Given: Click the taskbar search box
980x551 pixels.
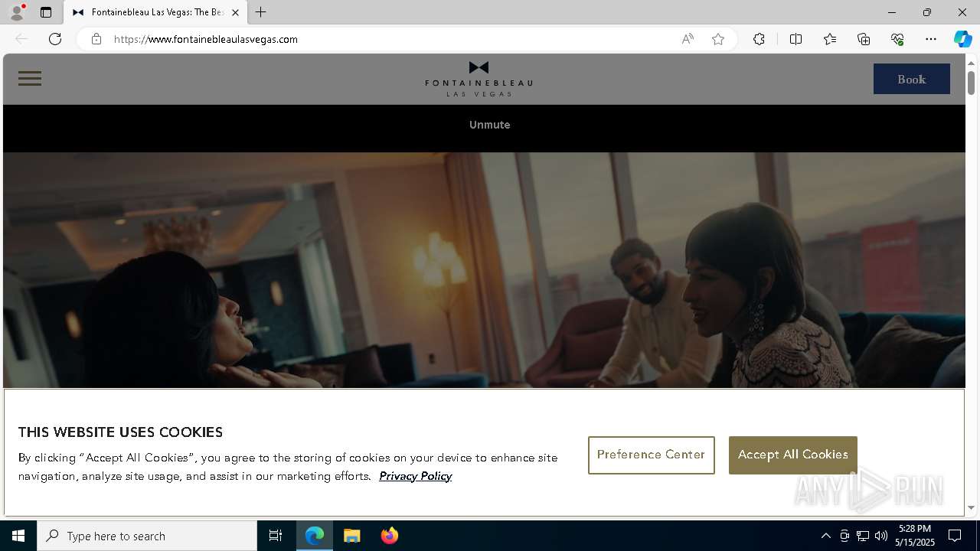Looking at the screenshot, I should pos(147,536).
